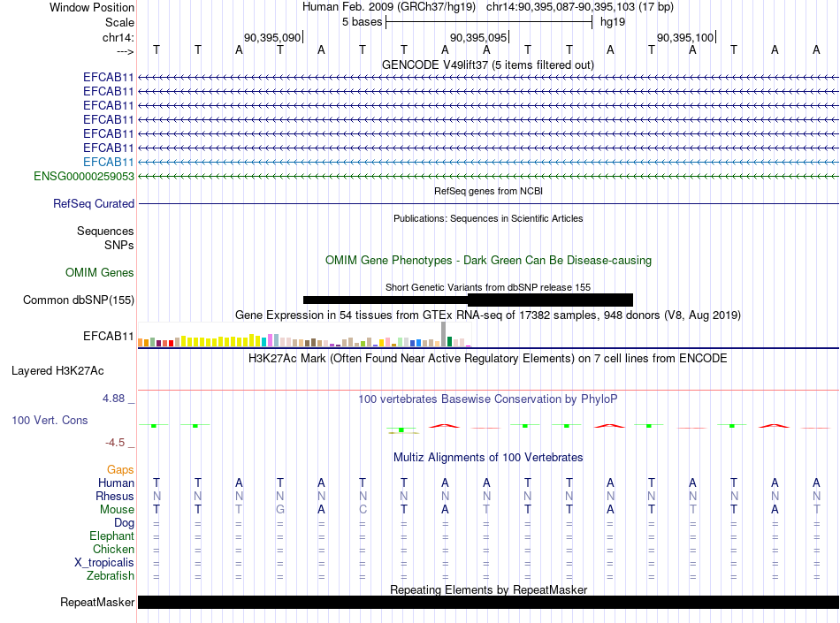Click the 4.88 PhyloP upper limit value

click(x=113, y=399)
